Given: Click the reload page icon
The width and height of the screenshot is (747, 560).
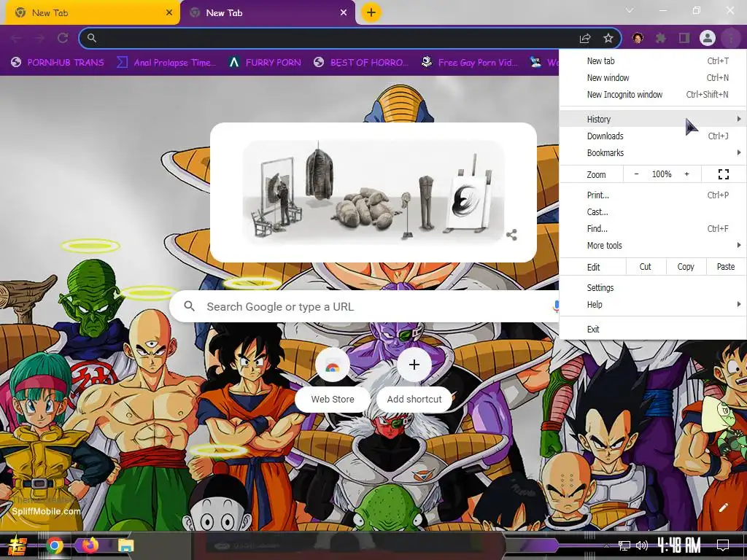Looking at the screenshot, I should click(63, 38).
